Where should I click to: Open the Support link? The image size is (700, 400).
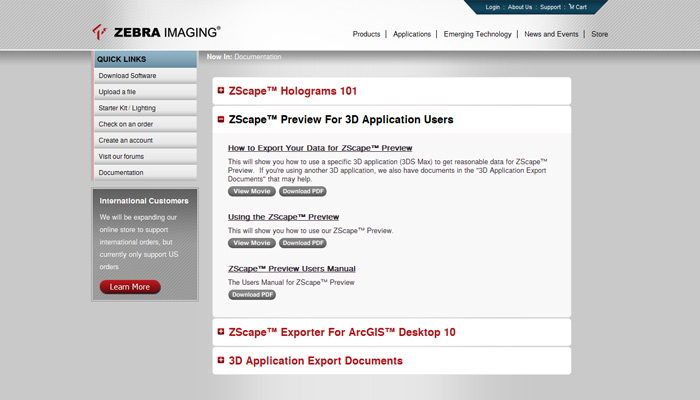tap(550, 7)
